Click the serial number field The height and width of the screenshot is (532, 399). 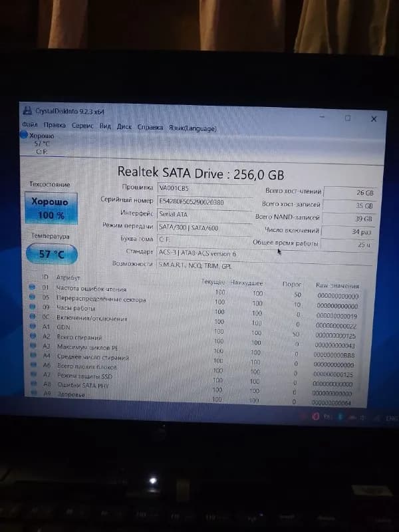[x=205, y=202]
